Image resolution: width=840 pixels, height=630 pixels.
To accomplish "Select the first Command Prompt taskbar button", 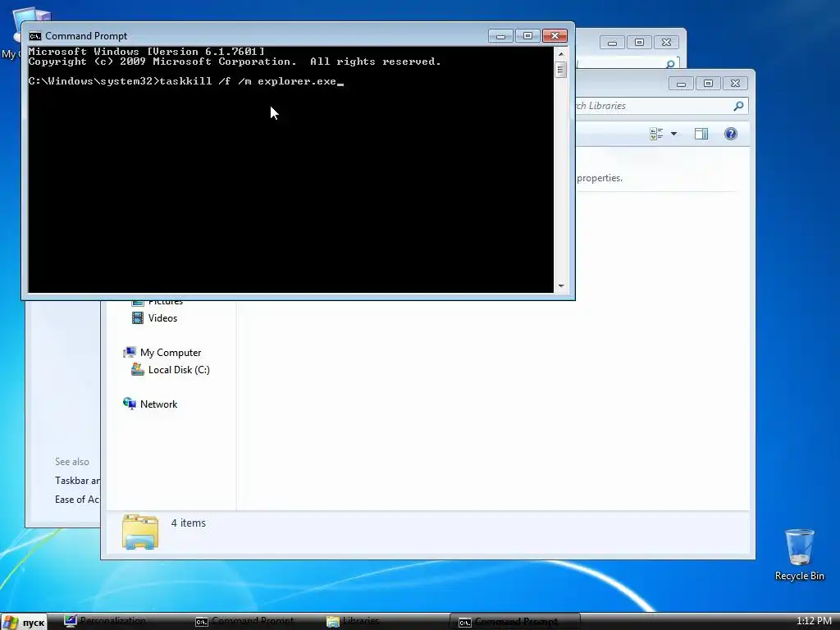I will [244, 622].
